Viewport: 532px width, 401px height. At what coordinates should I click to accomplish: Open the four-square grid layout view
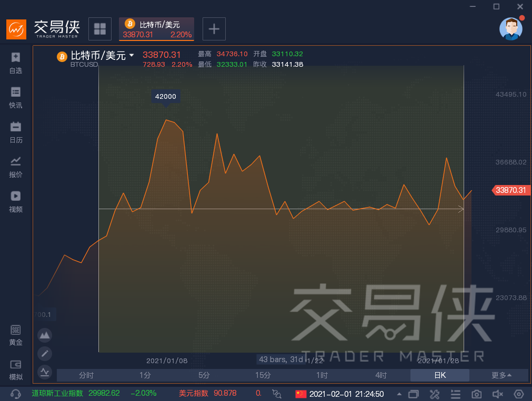pos(100,29)
